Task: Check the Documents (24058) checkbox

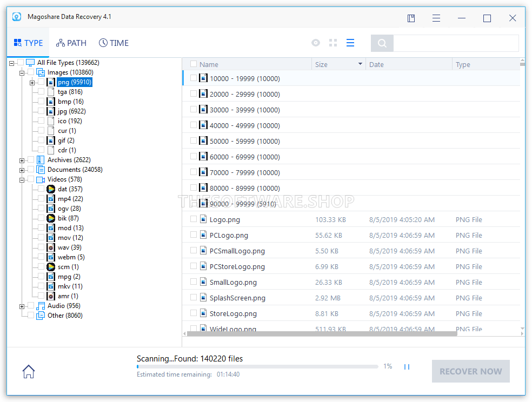Action: pyautogui.click(x=31, y=169)
